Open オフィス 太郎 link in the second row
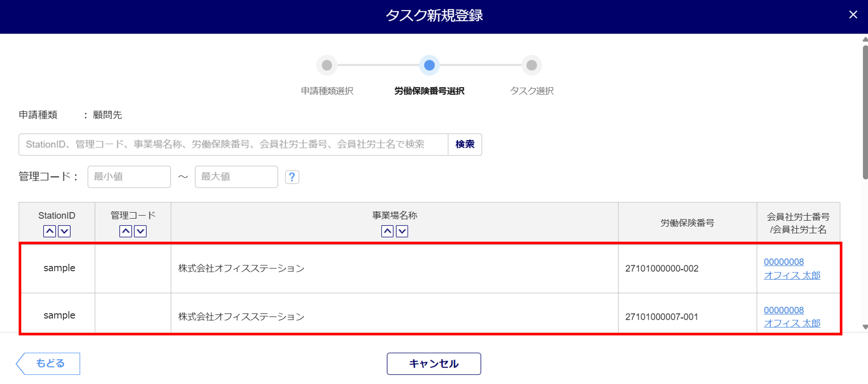Viewport: 868px width, 384px height. (x=792, y=323)
